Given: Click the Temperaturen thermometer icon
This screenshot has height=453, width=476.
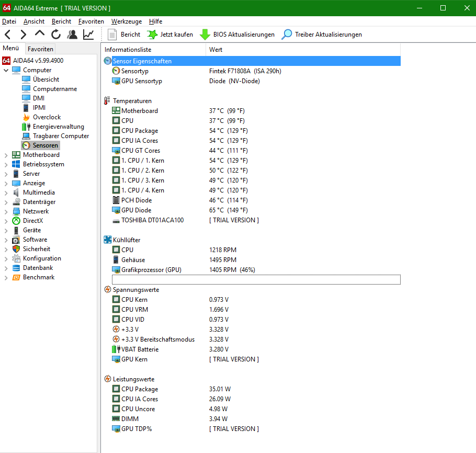Looking at the screenshot, I should tap(107, 101).
